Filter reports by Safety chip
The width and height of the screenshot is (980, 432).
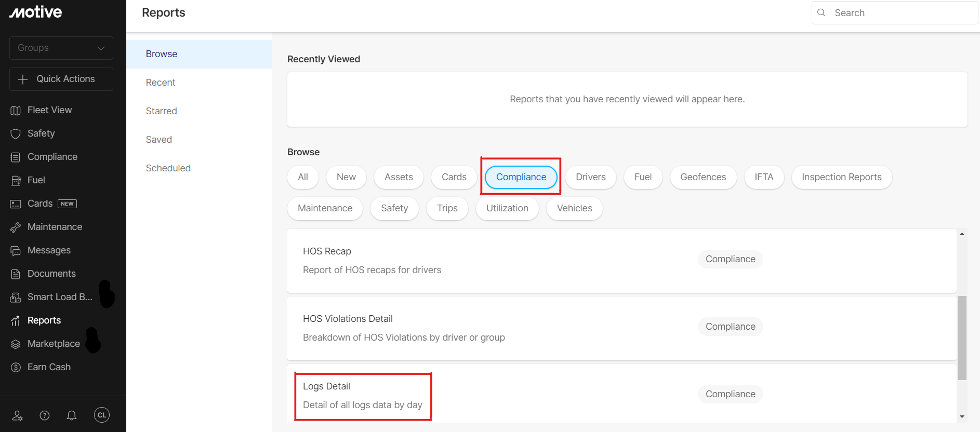pos(394,208)
